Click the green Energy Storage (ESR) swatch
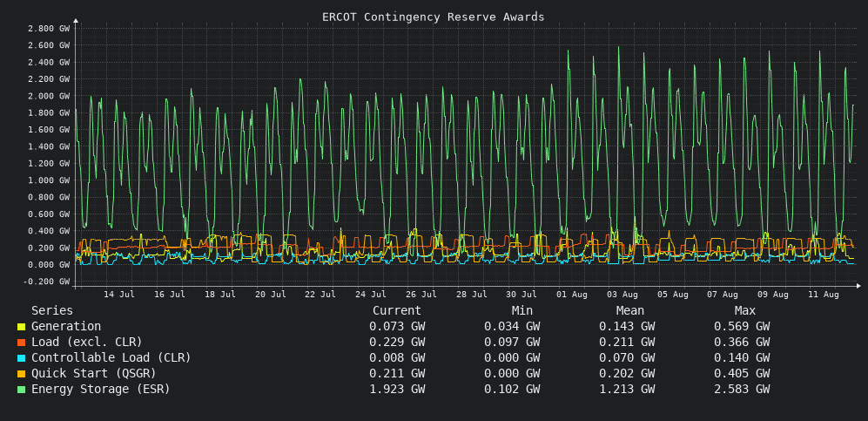Screen dimensions: 868x421 (22, 390)
